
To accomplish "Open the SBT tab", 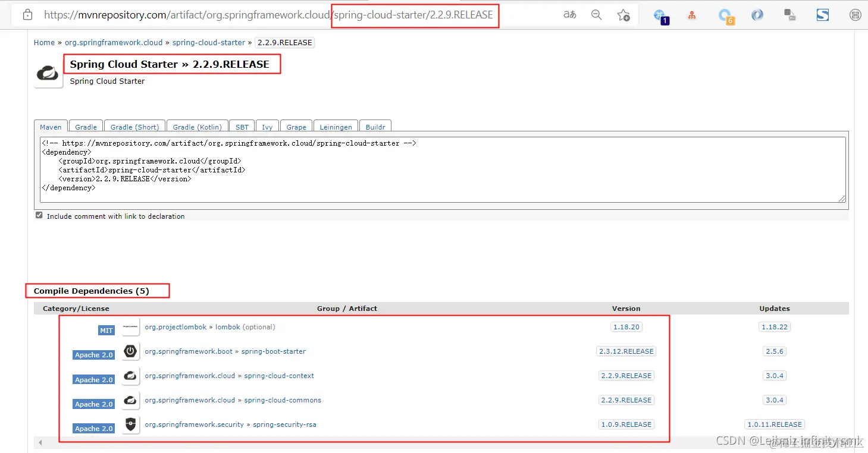I will [x=242, y=127].
